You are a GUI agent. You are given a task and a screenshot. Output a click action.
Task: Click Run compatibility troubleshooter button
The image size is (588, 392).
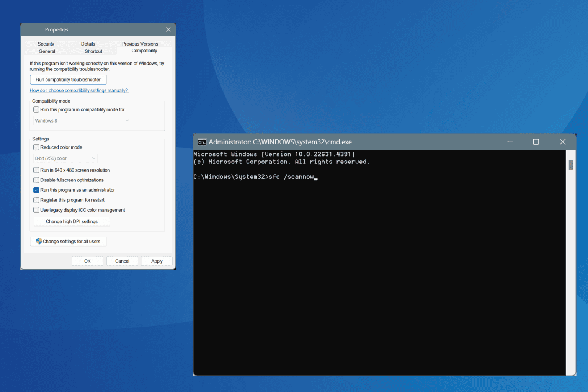[68, 80]
